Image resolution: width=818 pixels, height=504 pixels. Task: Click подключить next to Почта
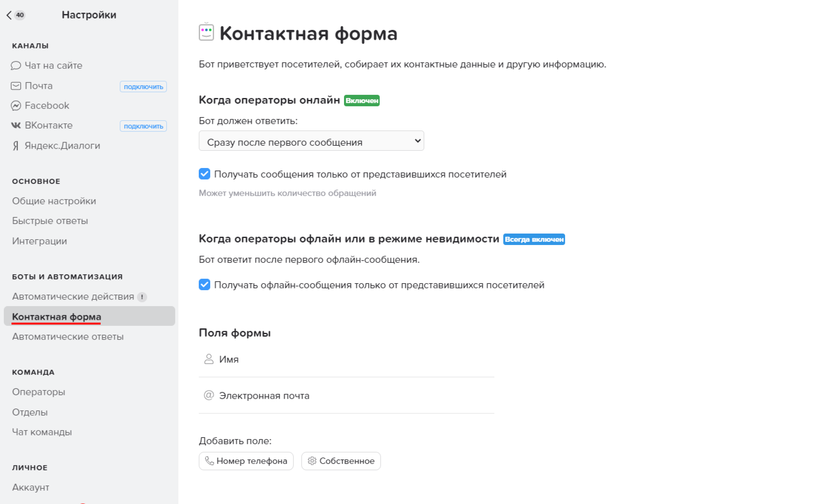[x=143, y=87]
